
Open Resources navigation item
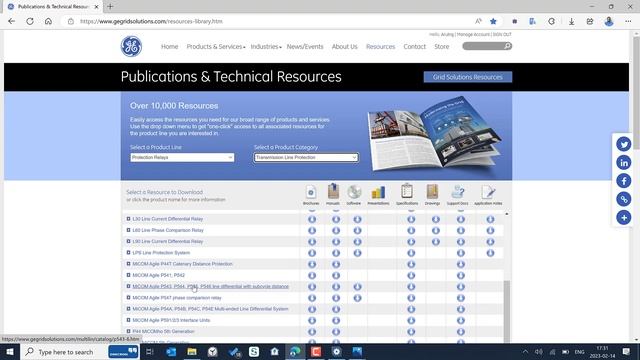[x=380, y=47]
